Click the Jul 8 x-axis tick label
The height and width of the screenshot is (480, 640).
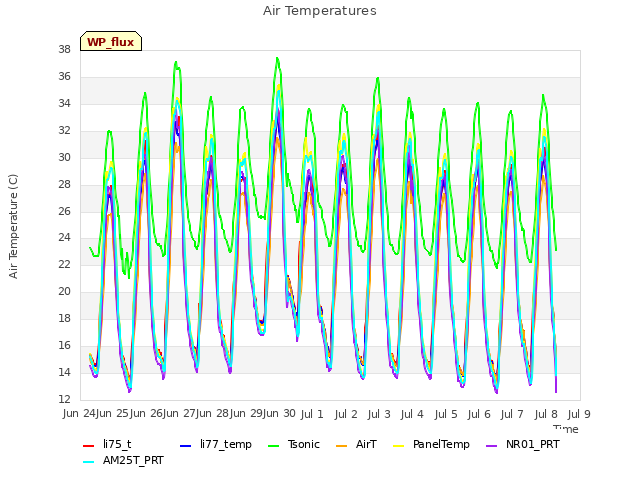[x=546, y=414]
